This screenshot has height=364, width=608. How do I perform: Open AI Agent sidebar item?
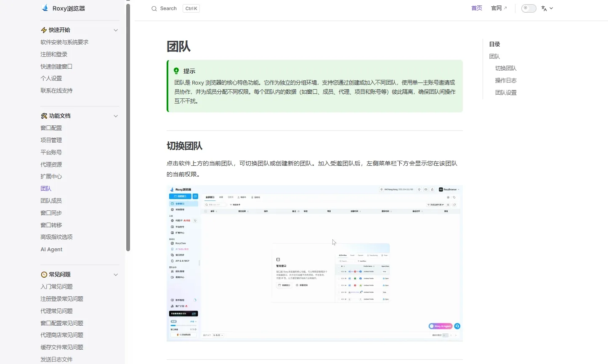pos(51,249)
